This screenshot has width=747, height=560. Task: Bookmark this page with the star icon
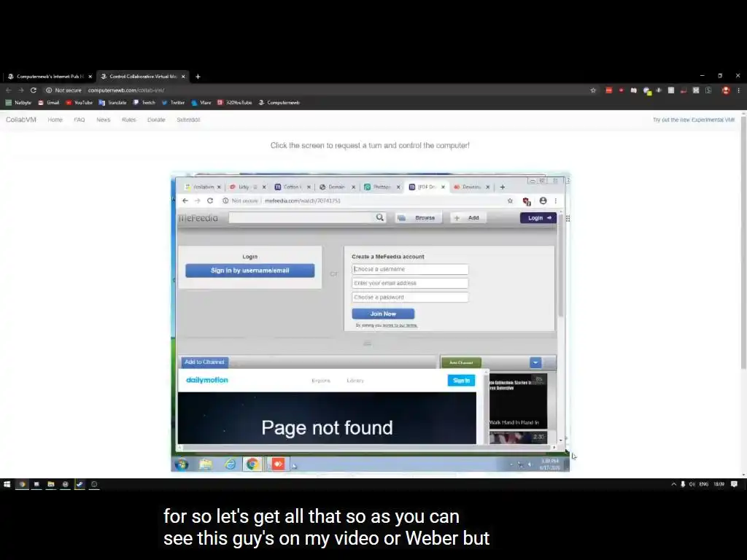coord(593,90)
